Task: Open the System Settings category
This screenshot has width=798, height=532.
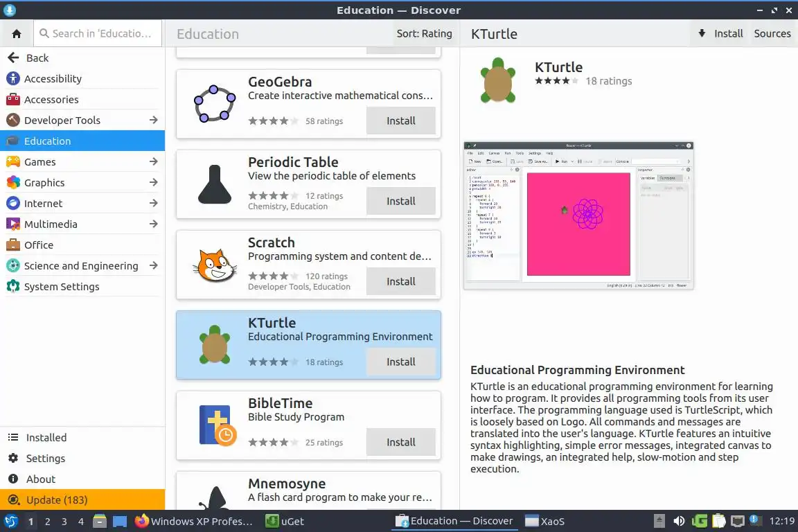Action: pyautogui.click(x=82, y=287)
